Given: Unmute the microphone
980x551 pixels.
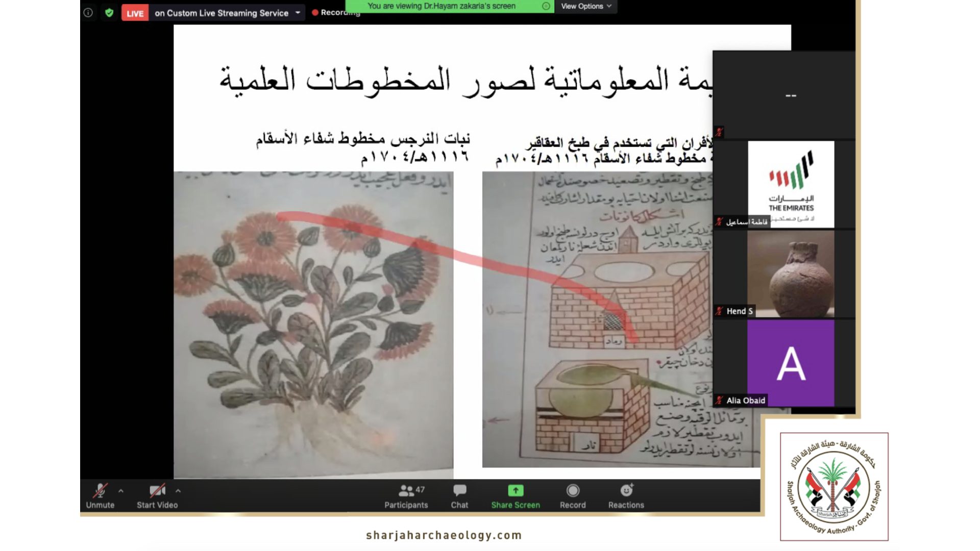Looking at the screenshot, I should [x=100, y=496].
